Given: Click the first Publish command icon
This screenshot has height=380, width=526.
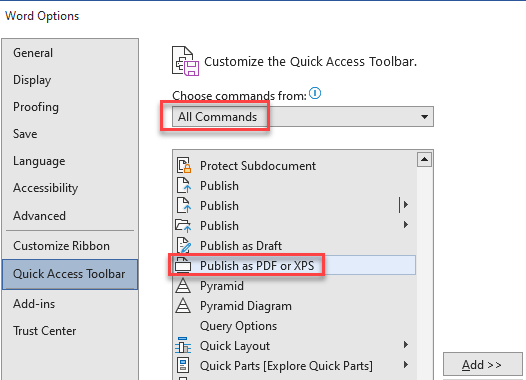Looking at the screenshot, I should [x=184, y=185].
